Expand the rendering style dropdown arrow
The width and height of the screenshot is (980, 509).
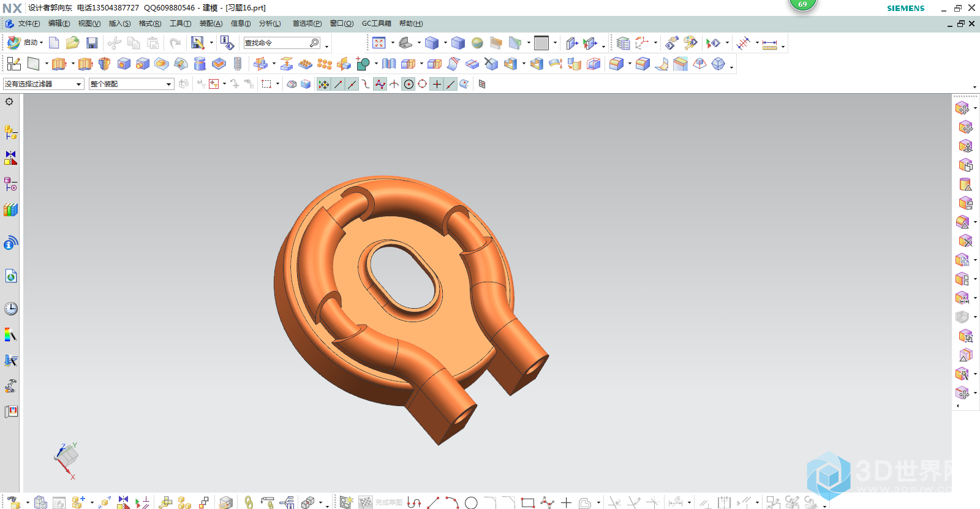click(x=445, y=43)
